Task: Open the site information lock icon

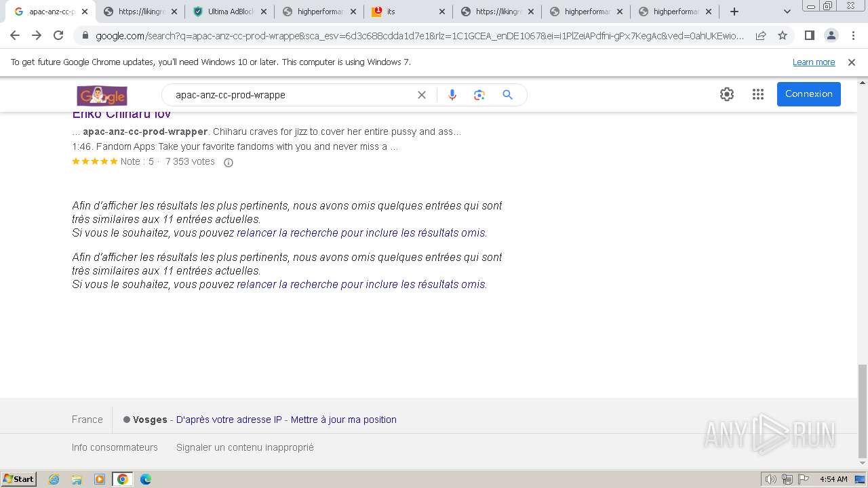Action: point(85,36)
